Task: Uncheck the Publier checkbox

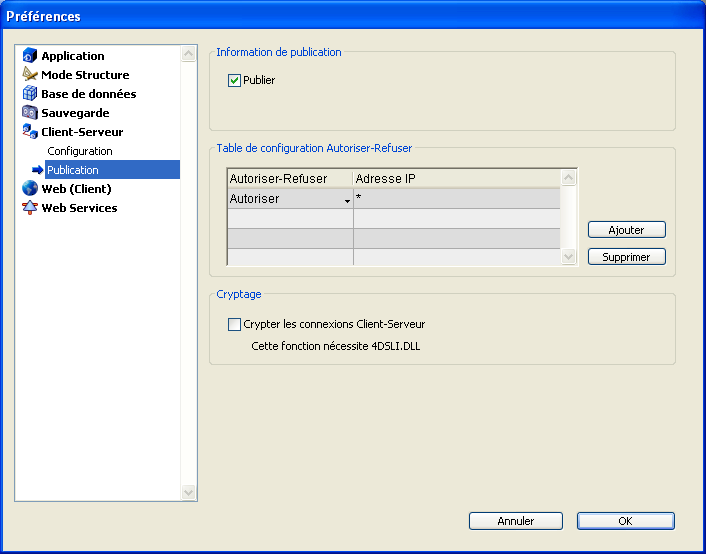Action: point(235,80)
